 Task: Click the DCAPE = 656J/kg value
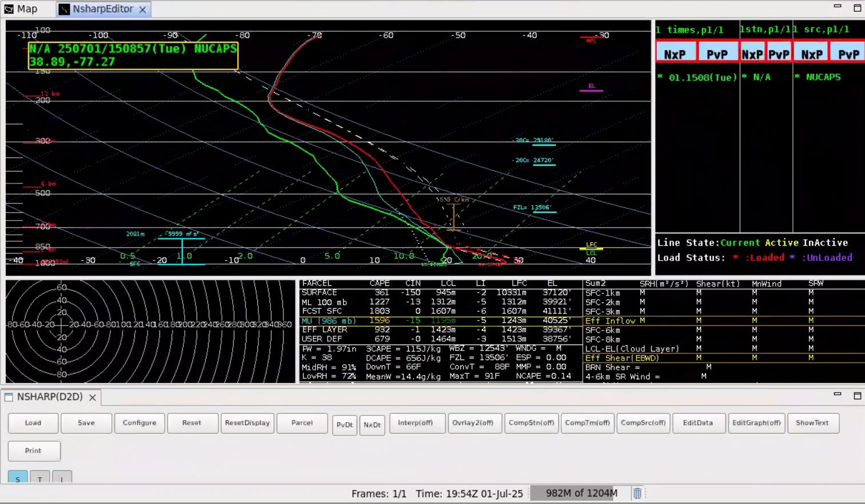pos(404,358)
